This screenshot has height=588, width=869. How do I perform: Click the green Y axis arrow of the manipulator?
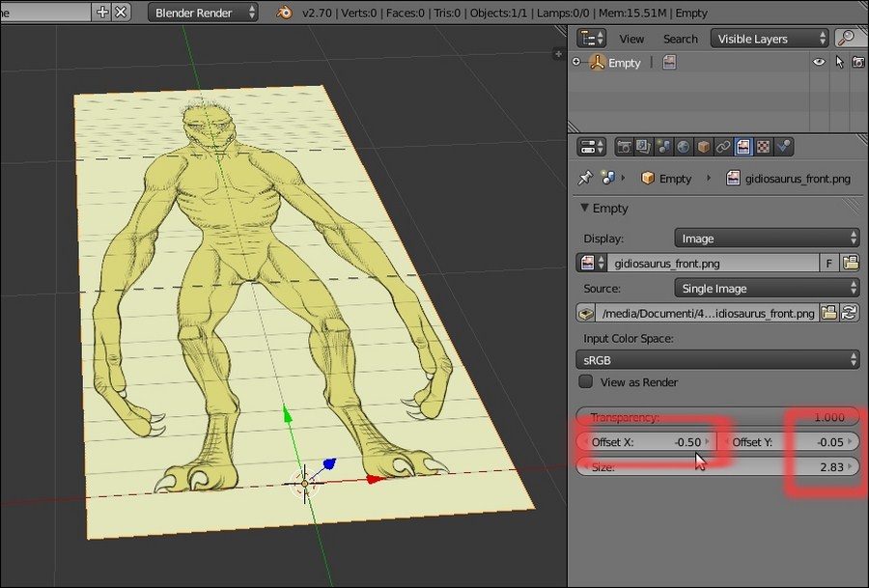287,413
